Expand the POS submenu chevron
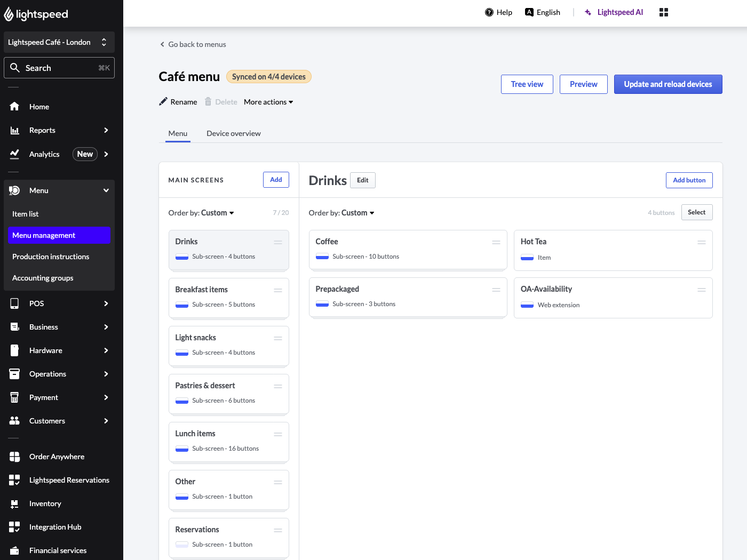This screenshot has width=747, height=560. 106,303
